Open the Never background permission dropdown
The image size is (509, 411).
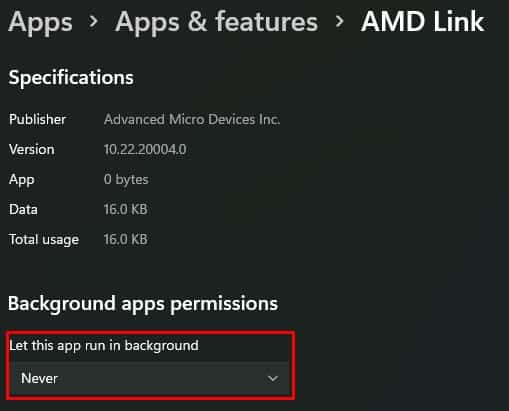[150, 378]
